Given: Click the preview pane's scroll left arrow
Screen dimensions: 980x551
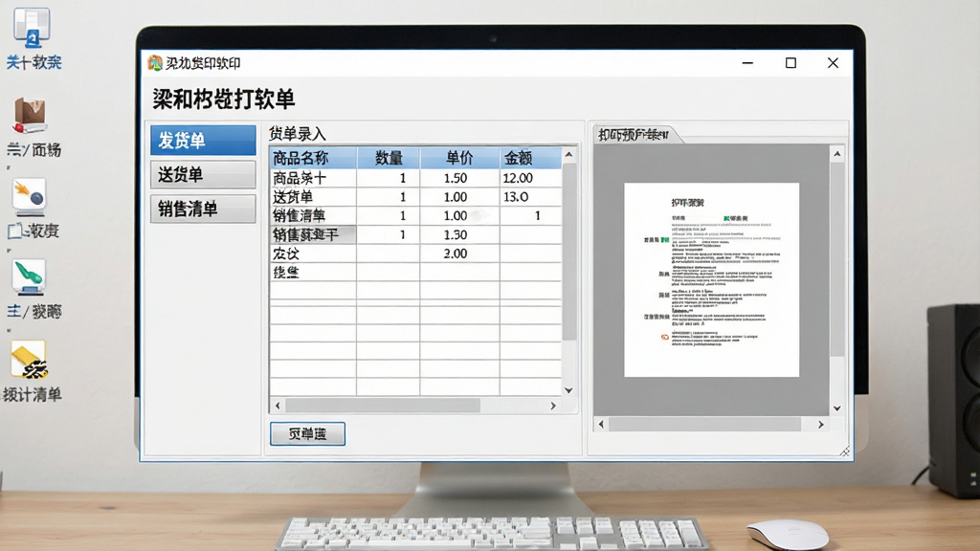Looking at the screenshot, I should click(x=601, y=424).
